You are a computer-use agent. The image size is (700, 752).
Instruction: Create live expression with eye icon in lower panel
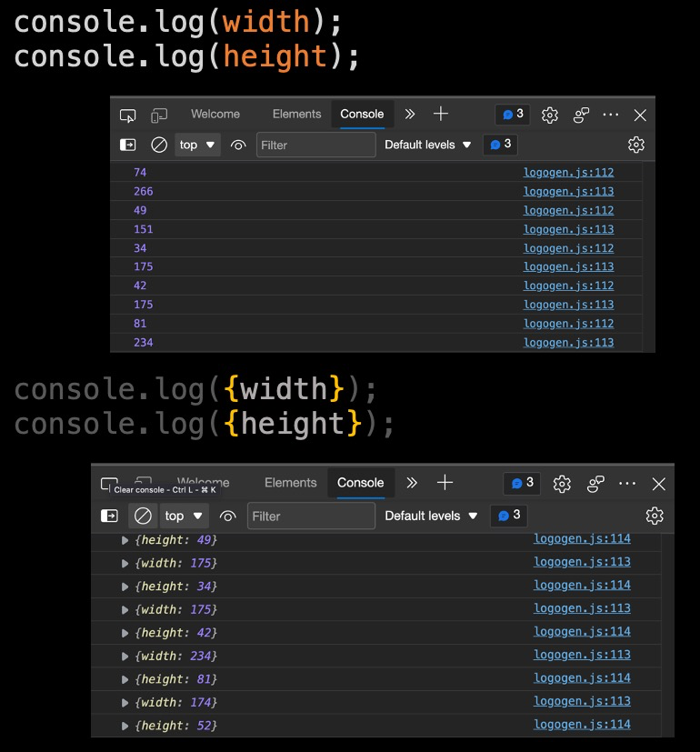(x=228, y=516)
